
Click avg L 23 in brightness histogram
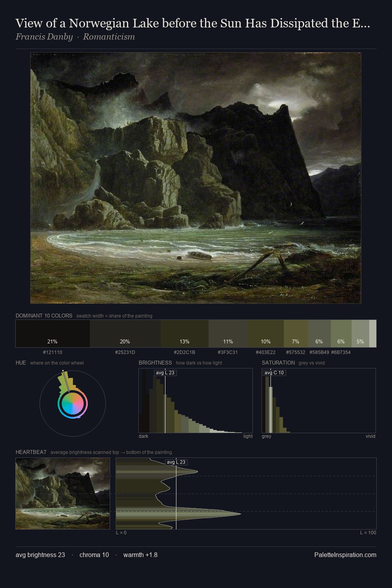pos(165,373)
